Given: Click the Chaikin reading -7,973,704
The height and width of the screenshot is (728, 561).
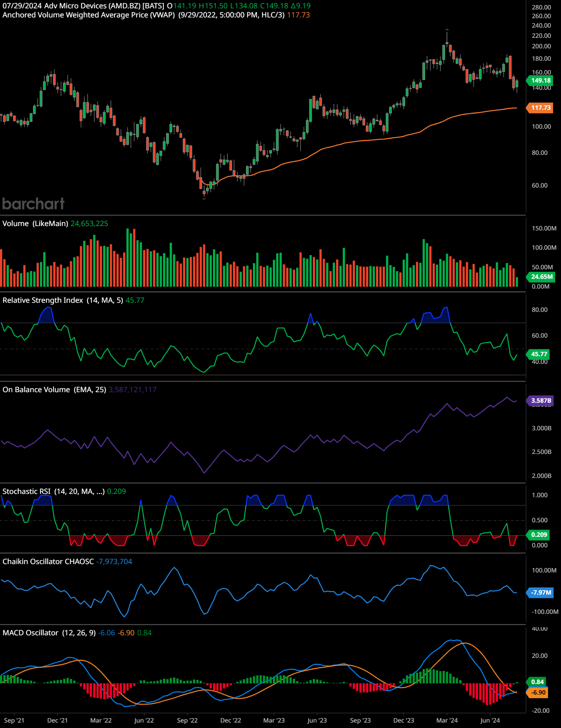Looking at the screenshot, I should point(114,562).
